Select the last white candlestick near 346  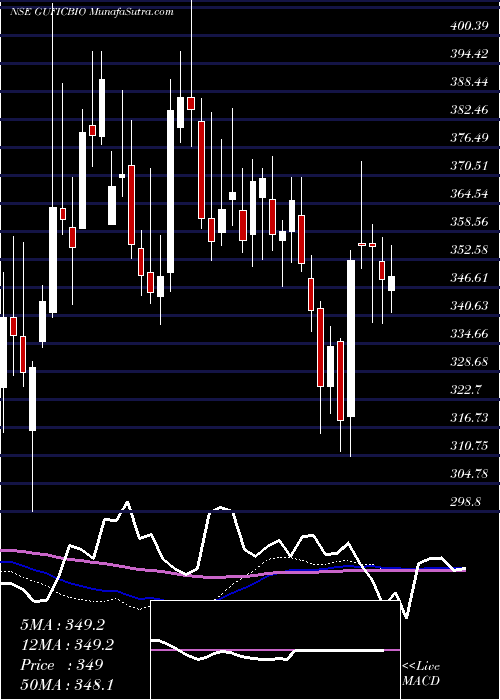point(392,283)
